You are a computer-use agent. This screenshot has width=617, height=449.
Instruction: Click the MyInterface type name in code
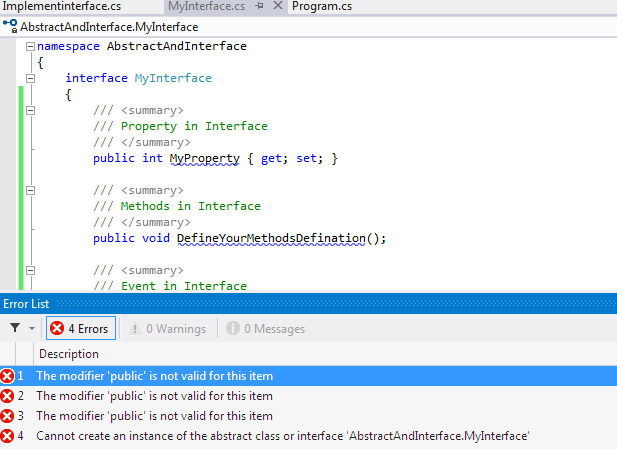[173, 78]
